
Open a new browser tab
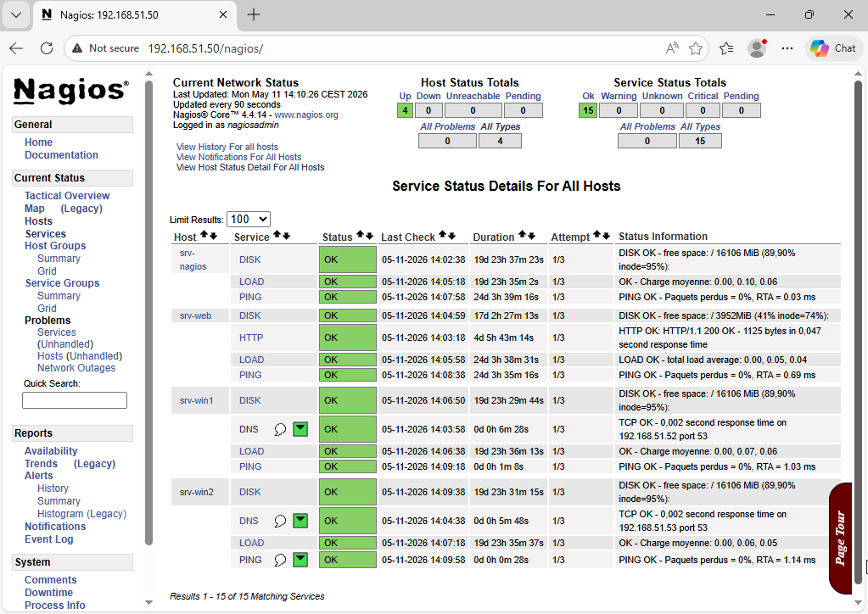point(254,15)
